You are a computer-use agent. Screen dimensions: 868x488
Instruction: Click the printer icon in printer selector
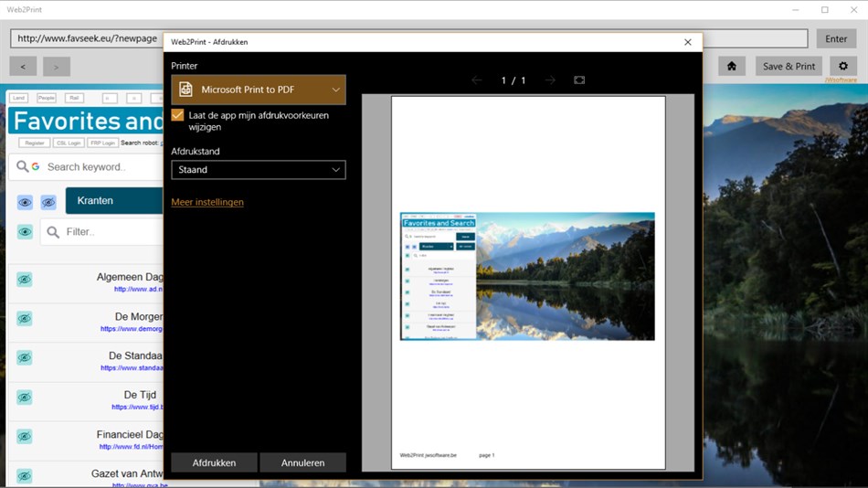coord(186,90)
